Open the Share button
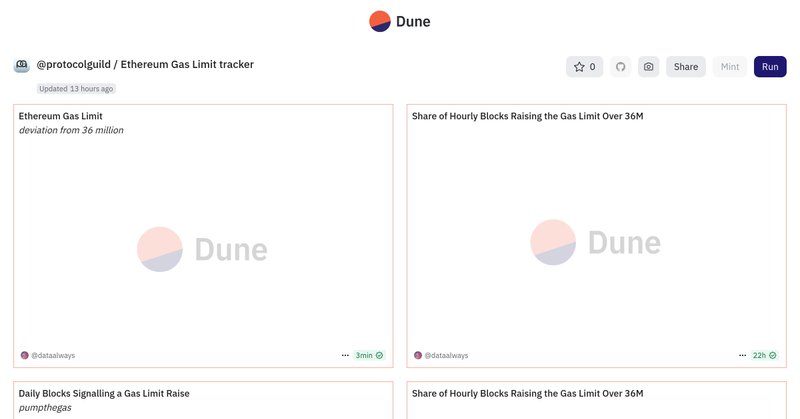Screen dimensions: 800x419 pyautogui.click(x=686, y=67)
